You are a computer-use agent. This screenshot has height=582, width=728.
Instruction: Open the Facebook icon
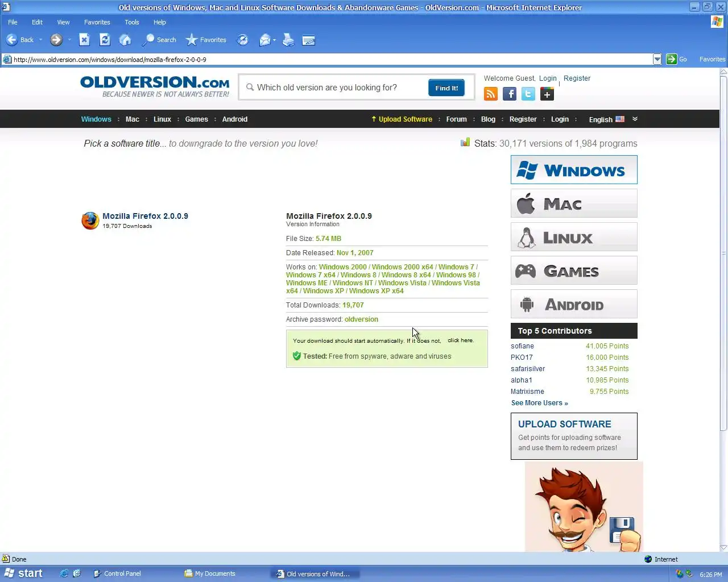coord(510,94)
